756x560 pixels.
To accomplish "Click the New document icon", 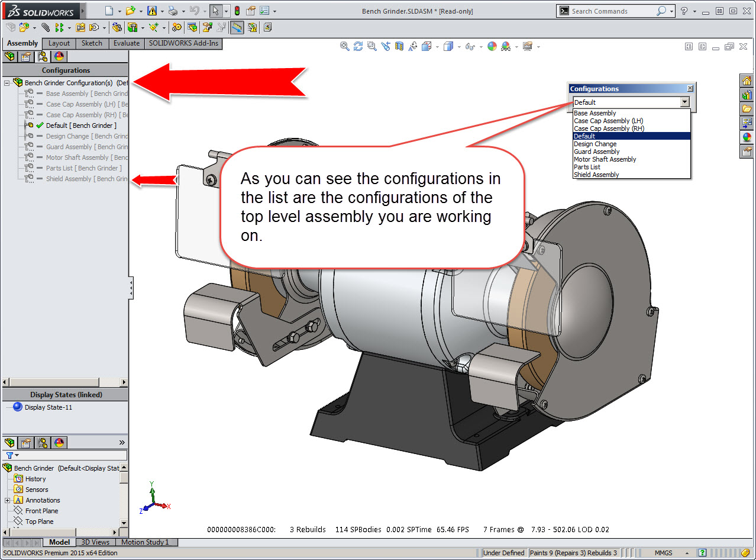I will (109, 11).
